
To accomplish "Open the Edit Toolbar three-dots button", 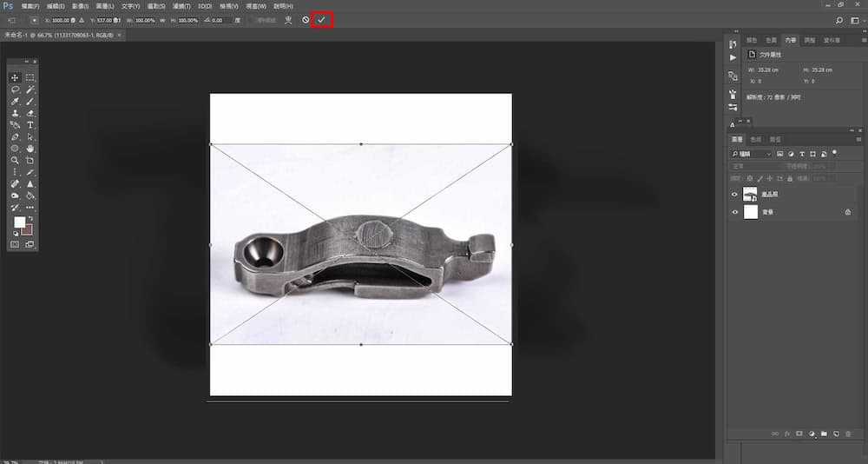I will click(x=30, y=208).
